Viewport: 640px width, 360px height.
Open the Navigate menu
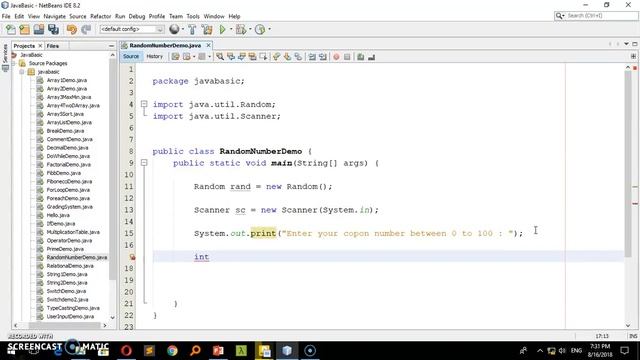point(54,16)
